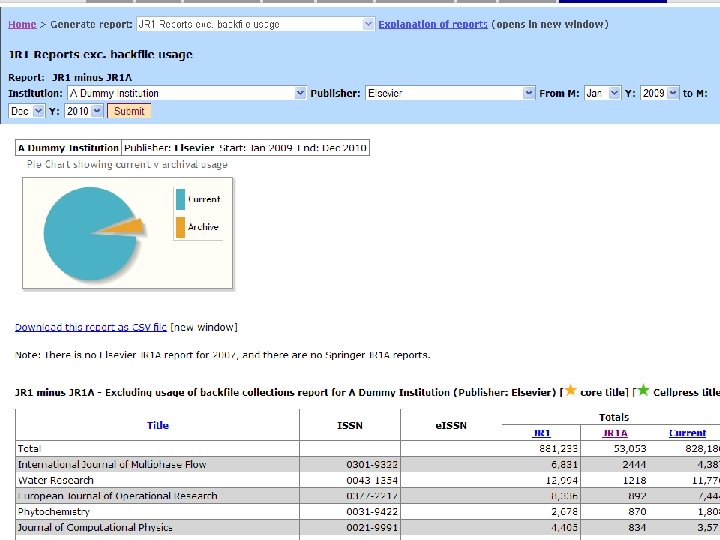Click the blue Current legend swatch

[180, 199]
